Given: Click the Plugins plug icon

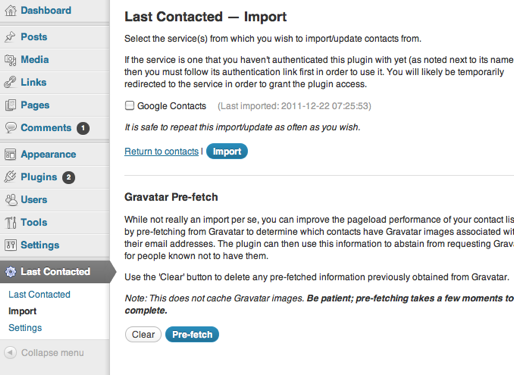Looking at the screenshot, I should (x=10, y=177).
